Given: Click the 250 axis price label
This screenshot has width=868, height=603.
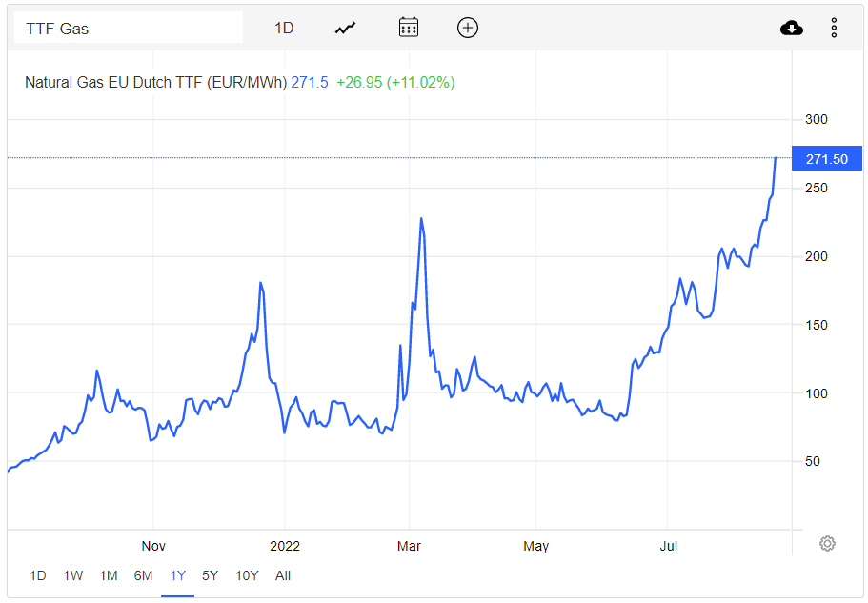Looking at the screenshot, I should point(816,188).
